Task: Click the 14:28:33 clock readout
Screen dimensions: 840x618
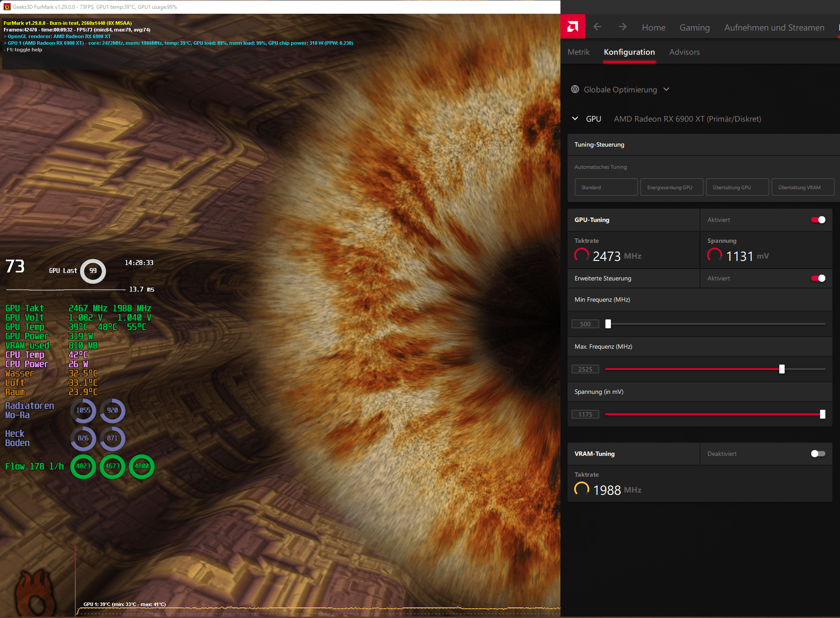Action: pyautogui.click(x=139, y=263)
